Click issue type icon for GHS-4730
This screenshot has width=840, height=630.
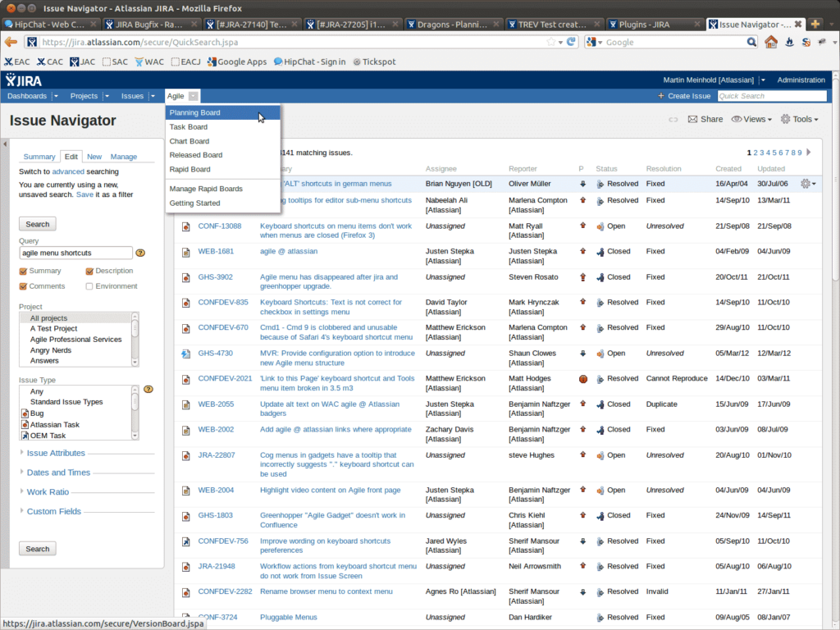(186, 354)
